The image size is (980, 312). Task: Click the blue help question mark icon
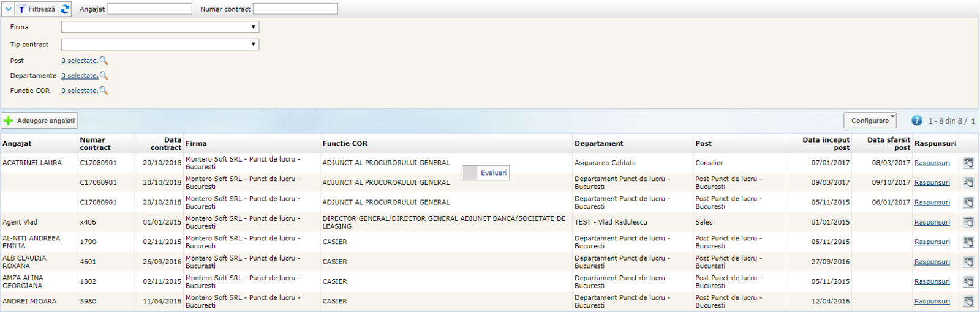916,121
